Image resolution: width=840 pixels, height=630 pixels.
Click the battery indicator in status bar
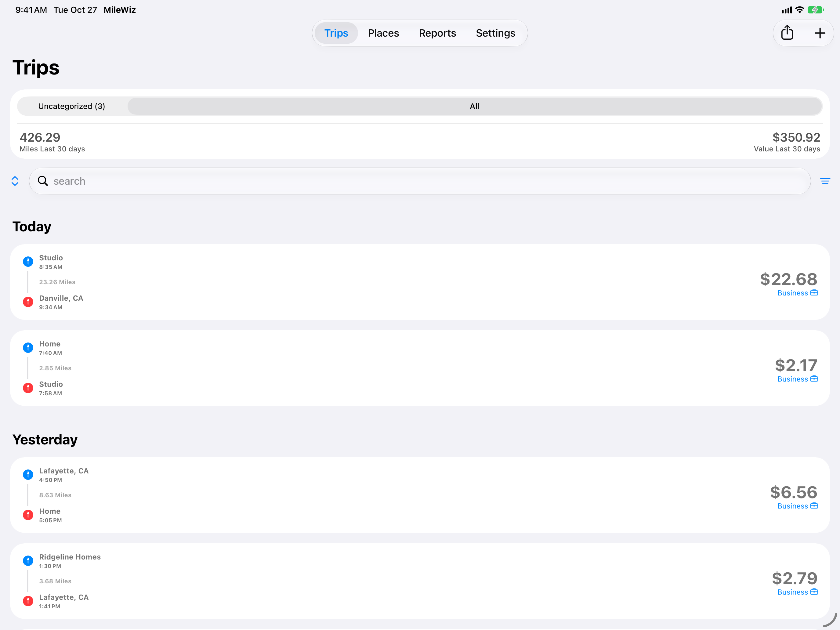815,10
